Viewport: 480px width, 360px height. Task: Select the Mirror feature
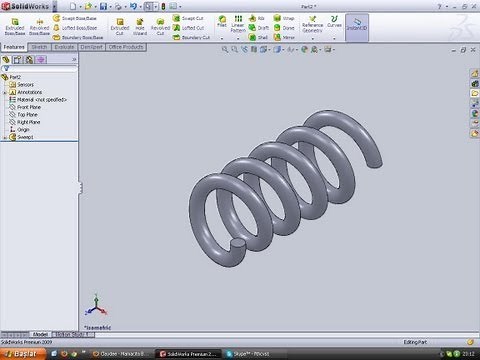click(x=284, y=37)
